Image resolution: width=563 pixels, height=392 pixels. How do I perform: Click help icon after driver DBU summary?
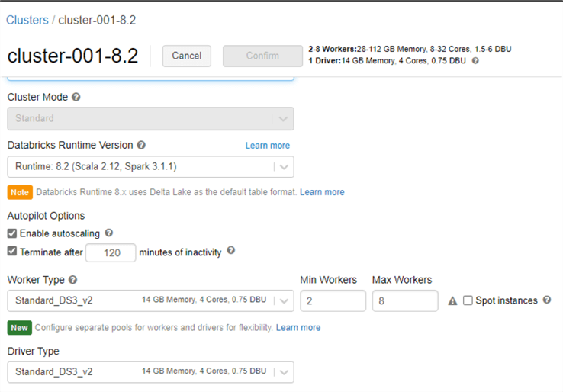coord(475,61)
